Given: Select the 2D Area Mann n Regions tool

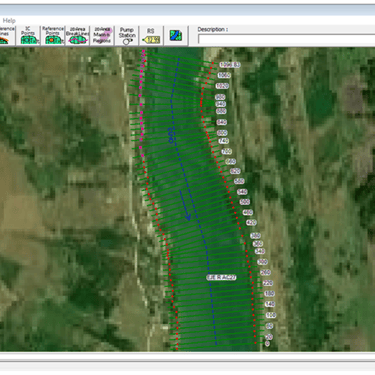Looking at the screenshot, I should pos(102,35).
